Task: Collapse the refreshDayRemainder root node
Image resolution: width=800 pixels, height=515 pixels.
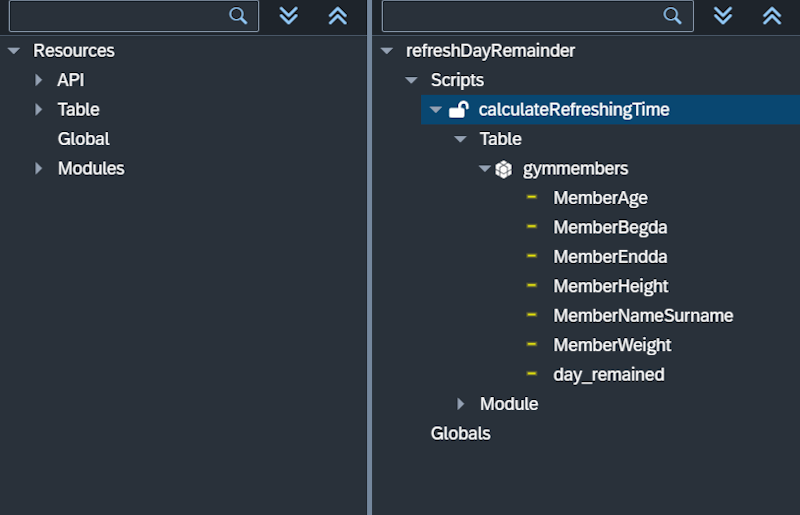Action: click(387, 51)
